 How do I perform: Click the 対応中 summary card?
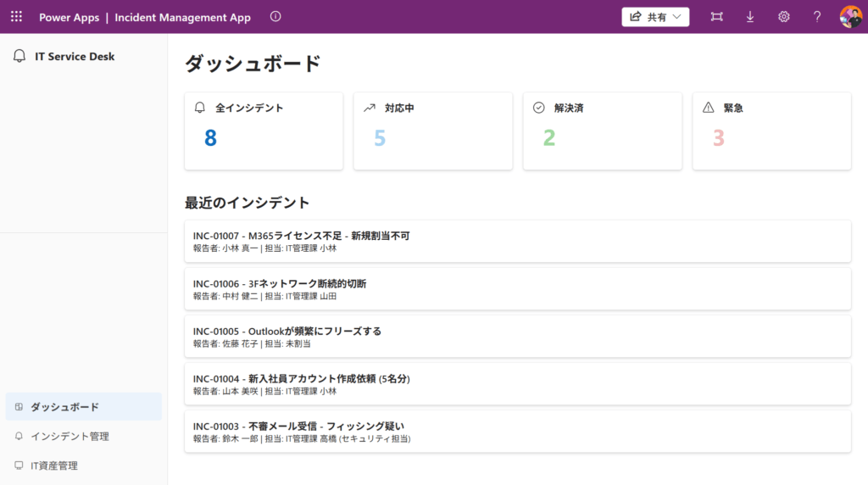432,131
